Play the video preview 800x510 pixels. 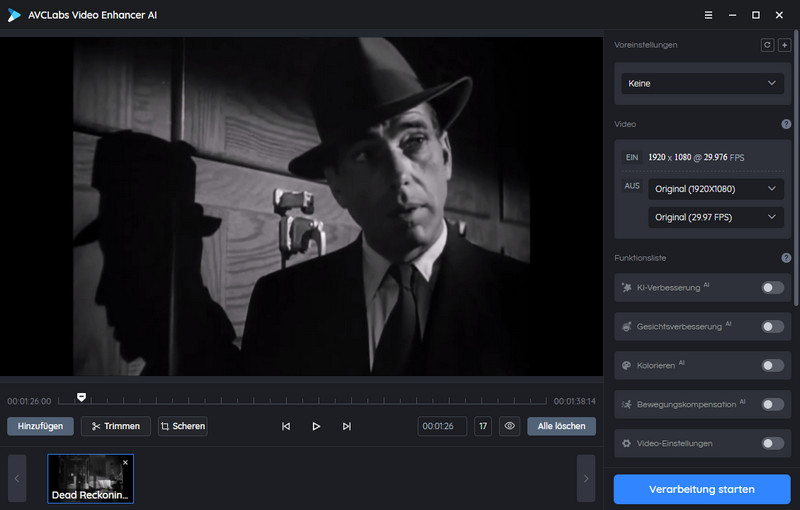click(x=316, y=426)
